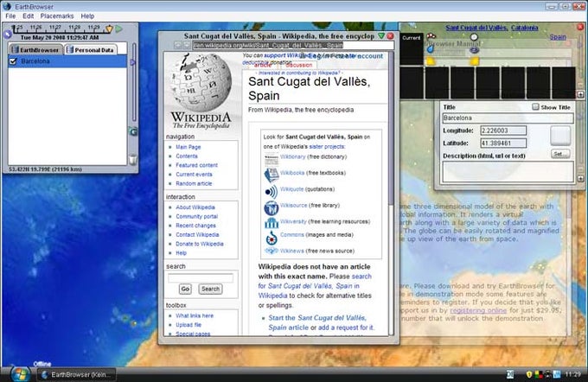Viewport: 588px width, 382px height.
Task: Click the Description text area
Action: (508, 172)
